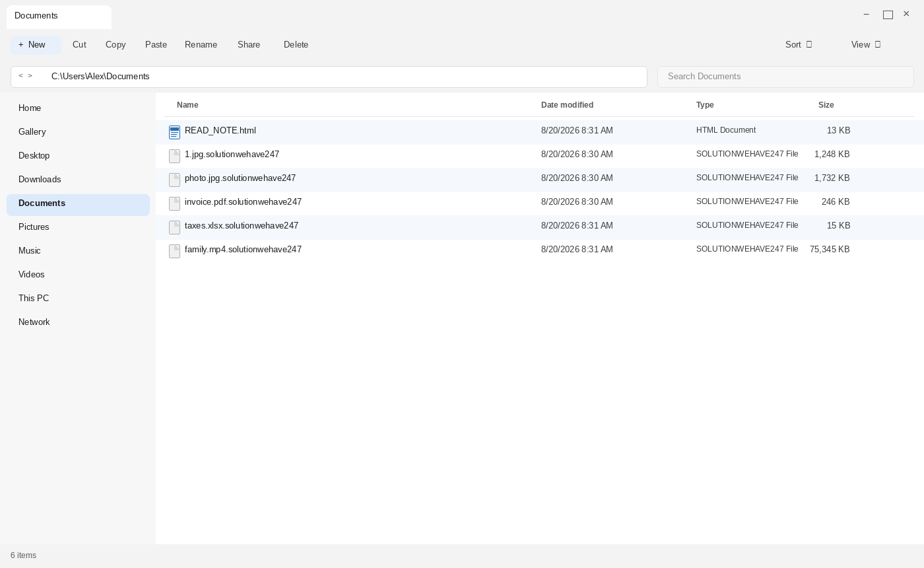This screenshot has width=924, height=568.
Task: Select the file name taxes.xlsx.solutionwehave247
Action: (242, 226)
